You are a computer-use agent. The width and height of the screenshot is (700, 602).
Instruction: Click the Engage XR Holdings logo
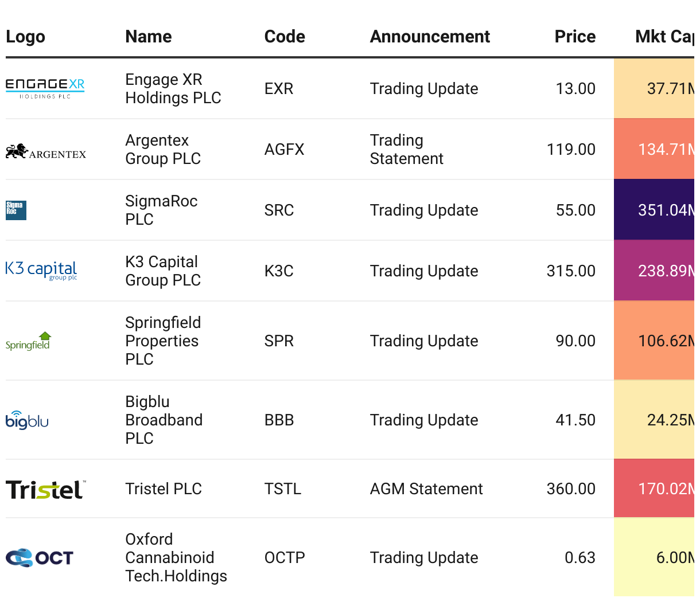click(45, 88)
